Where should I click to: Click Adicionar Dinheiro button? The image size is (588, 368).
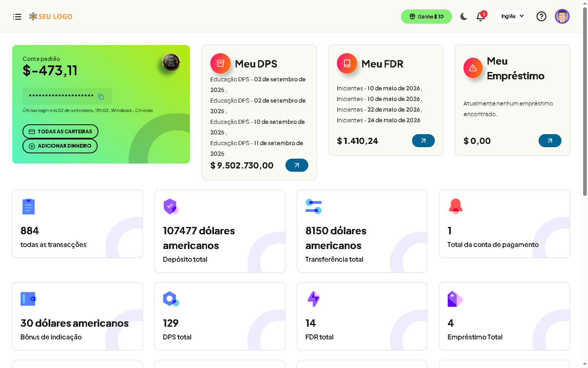pos(60,146)
